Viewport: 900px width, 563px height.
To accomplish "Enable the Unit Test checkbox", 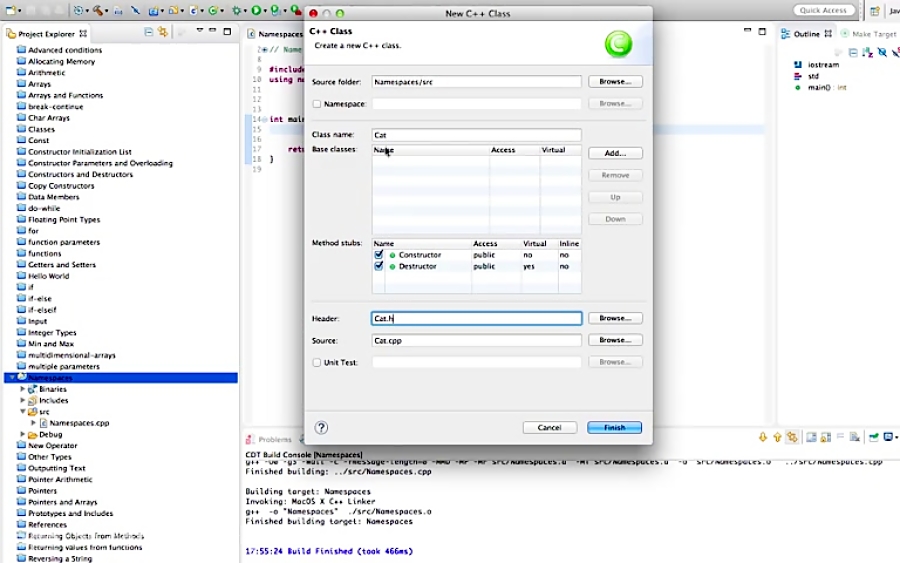I will pos(317,363).
